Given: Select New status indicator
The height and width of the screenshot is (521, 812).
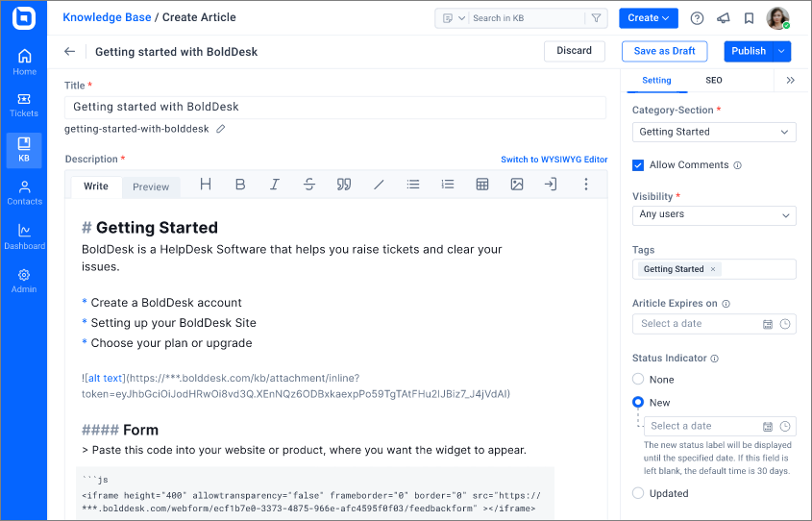Looking at the screenshot, I should point(638,403).
